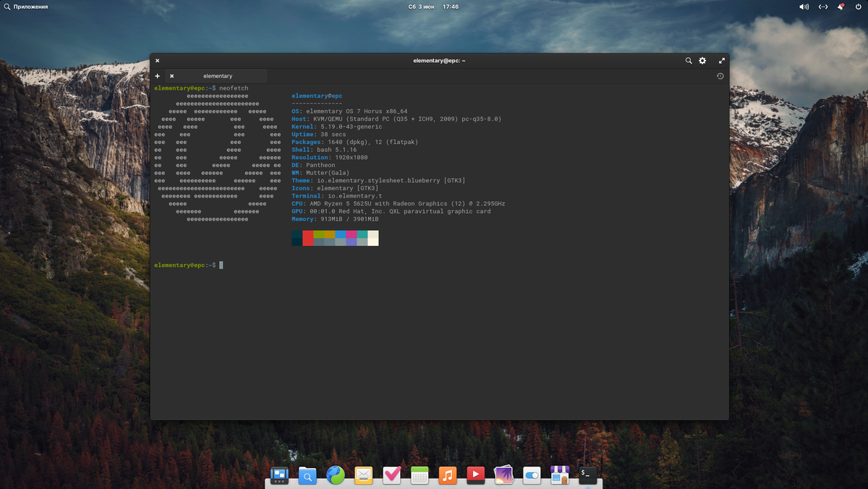This screenshot has width=868, height=489.
Task: Click the 'Kernel: 5.19.0-43-generic' line
Action: pyautogui.click(x=337, y=127)
